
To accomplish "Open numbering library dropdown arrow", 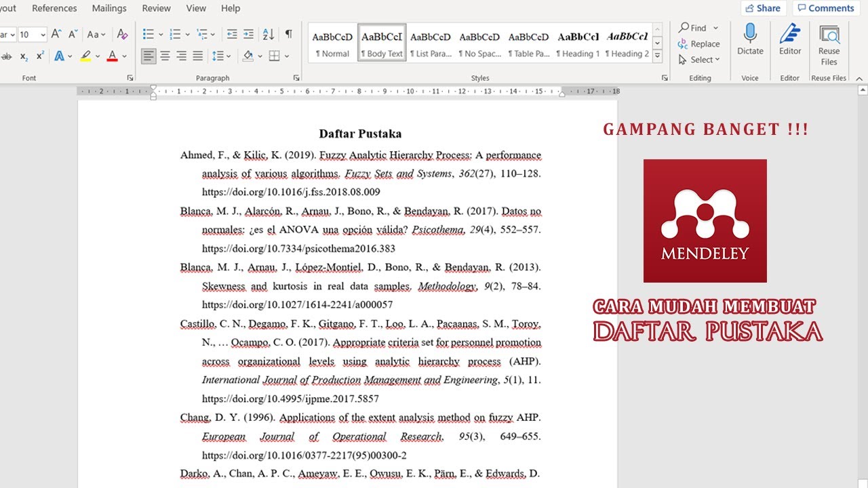I will pyautogui.click(x=187, y=34).
